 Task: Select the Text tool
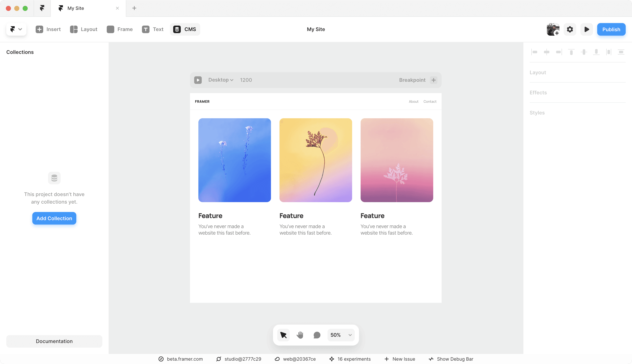152,29
